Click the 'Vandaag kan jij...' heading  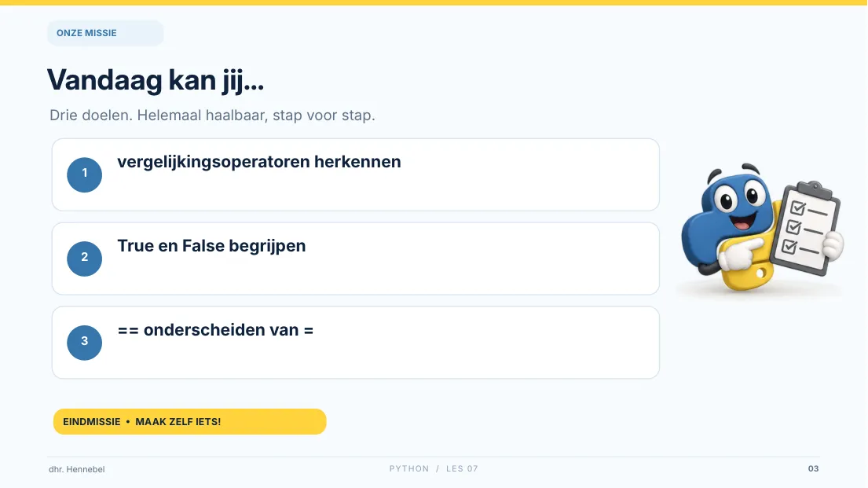click(156, 80)
